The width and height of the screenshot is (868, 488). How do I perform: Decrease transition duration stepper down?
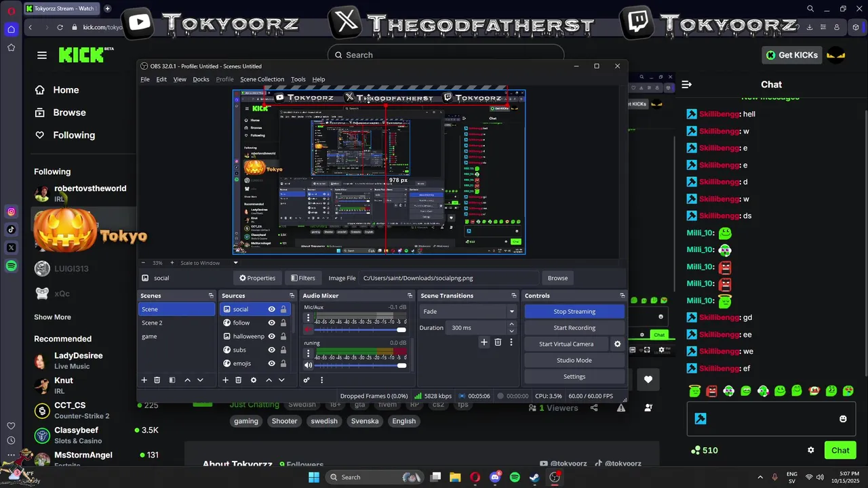511,331
